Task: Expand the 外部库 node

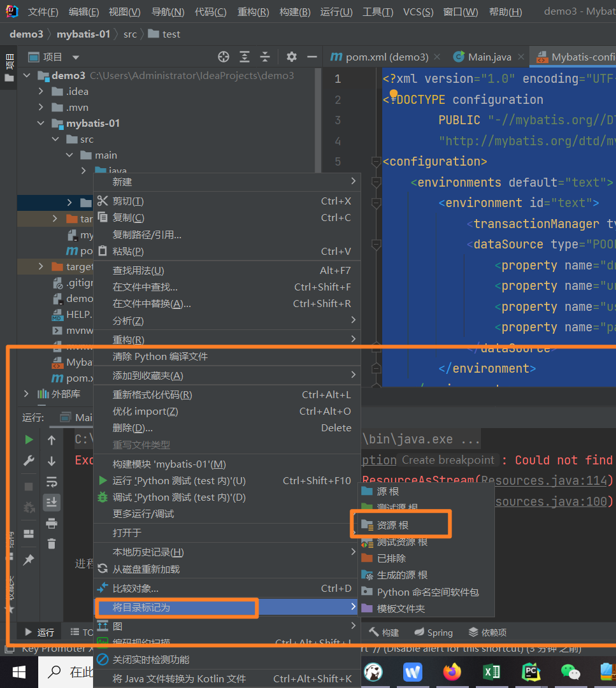Action: tap(26, 394)
